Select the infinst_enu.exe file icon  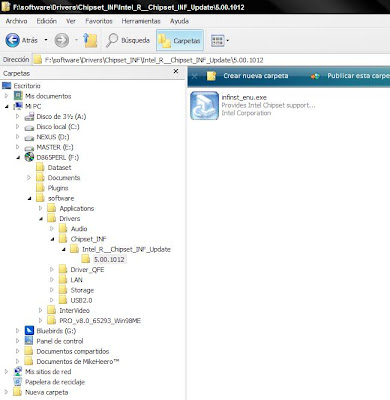click(x=204, y=105)
